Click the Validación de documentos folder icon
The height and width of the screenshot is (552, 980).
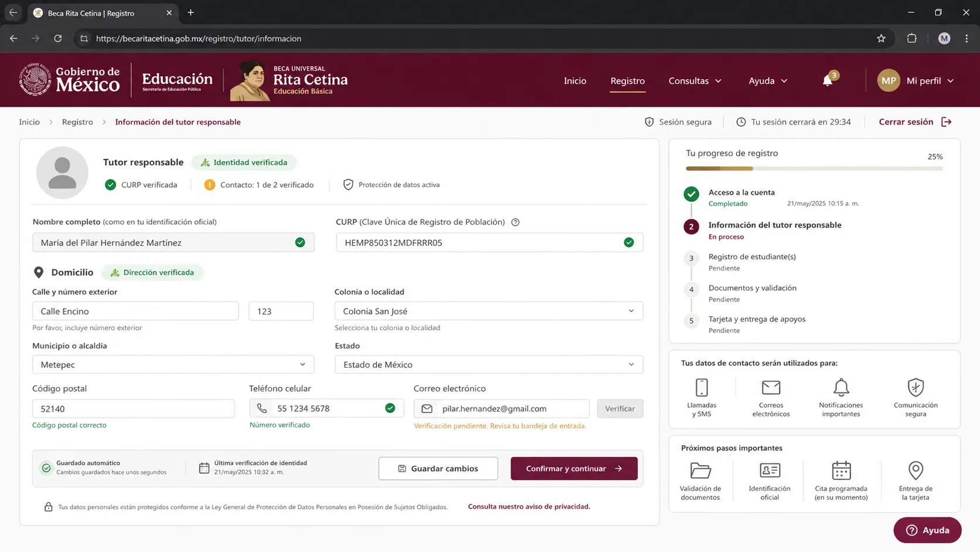pos(700,470)
